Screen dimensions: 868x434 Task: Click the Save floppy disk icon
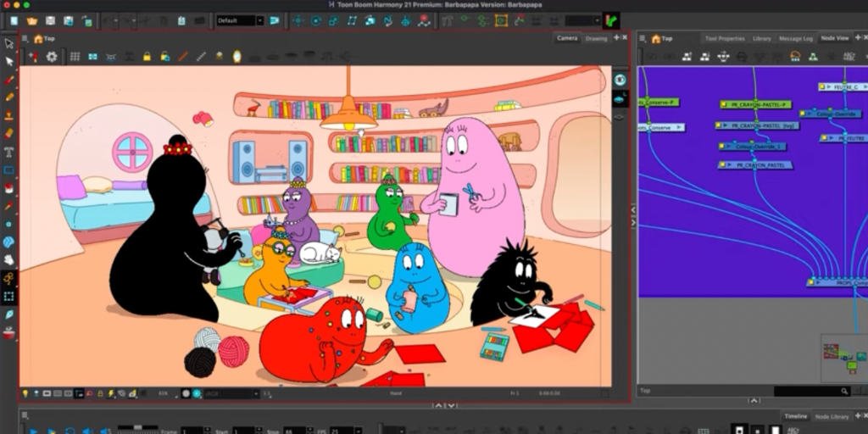tap(50, 21)
